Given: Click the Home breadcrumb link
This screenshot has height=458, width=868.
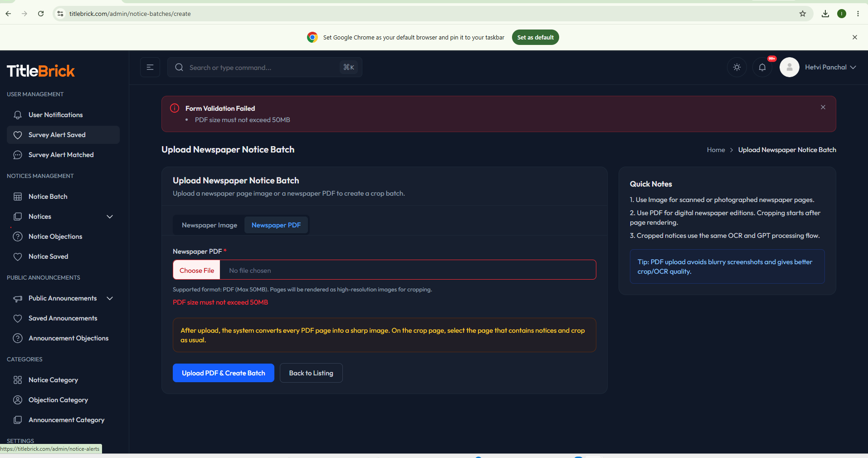Looking at the screenshot, I should coord(716,150).
